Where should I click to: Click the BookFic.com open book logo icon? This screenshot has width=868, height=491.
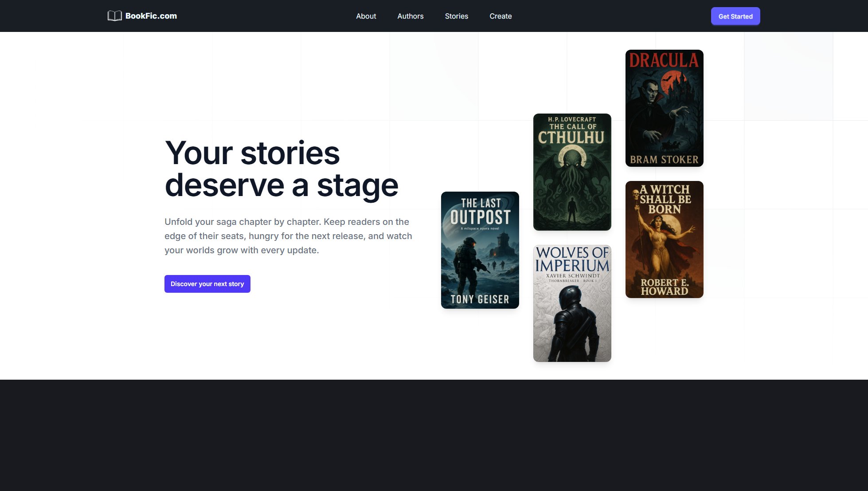click(115, 16)
